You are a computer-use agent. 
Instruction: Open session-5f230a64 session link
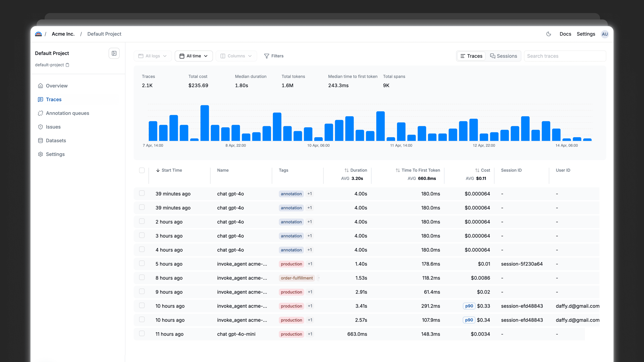522,264
